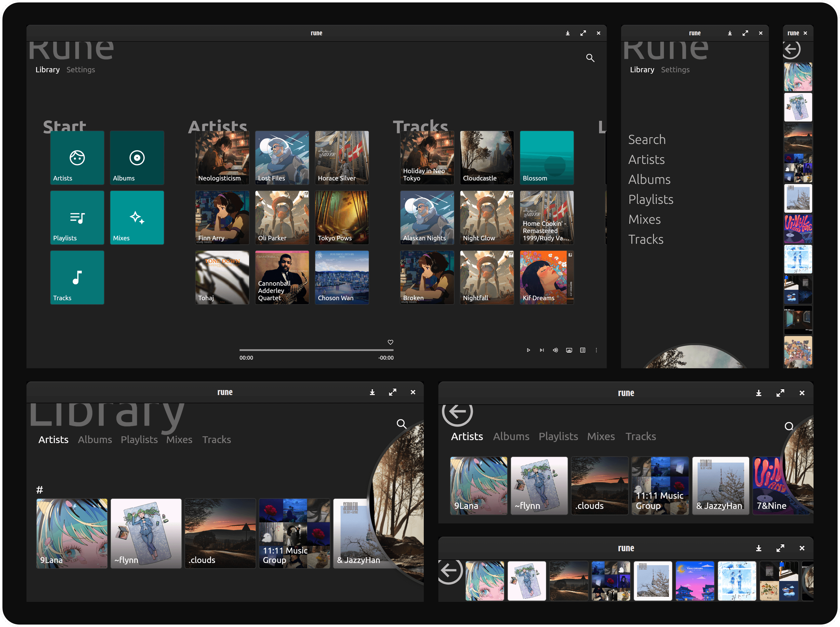Play the Night Glow track

click(487, 217)
